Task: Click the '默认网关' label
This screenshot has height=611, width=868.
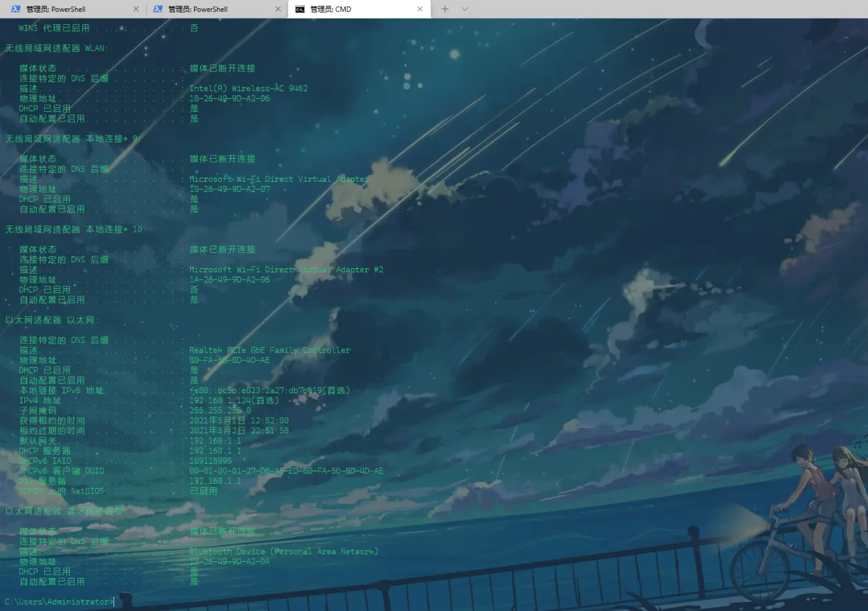Action: (x=37, y=441)
